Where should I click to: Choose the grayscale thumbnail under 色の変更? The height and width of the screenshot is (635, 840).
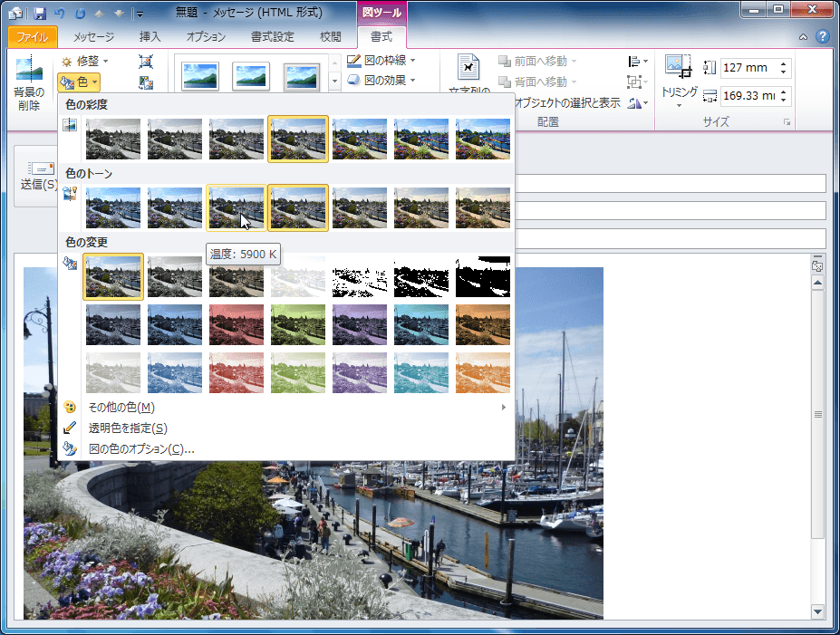pos(175,277)
